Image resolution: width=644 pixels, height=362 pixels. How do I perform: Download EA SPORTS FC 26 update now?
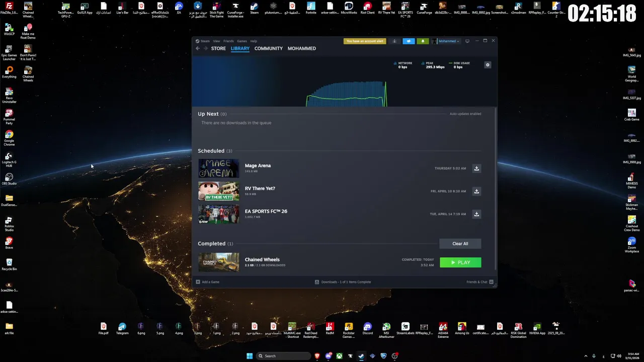coord(476,214)
